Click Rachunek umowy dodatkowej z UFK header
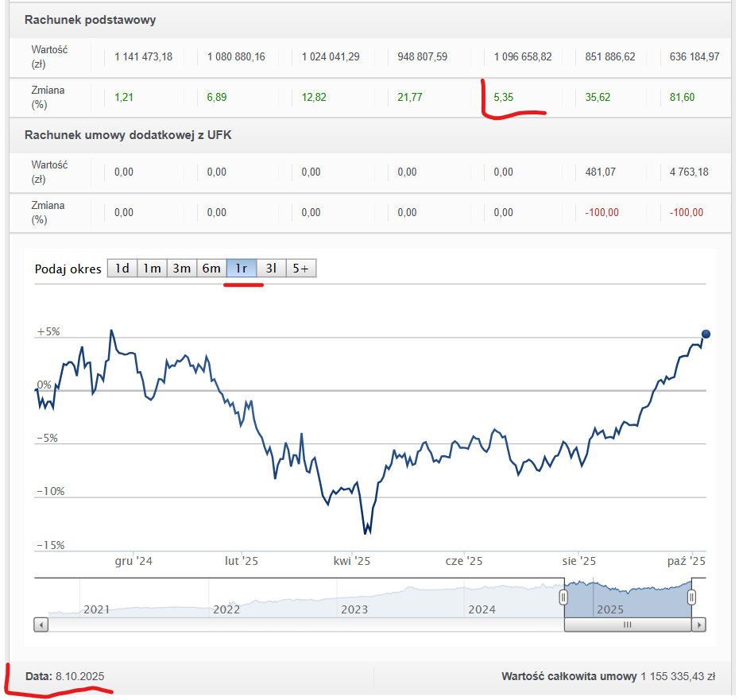Viewport: 739px width, 700px height. click(x=128, y=135)
